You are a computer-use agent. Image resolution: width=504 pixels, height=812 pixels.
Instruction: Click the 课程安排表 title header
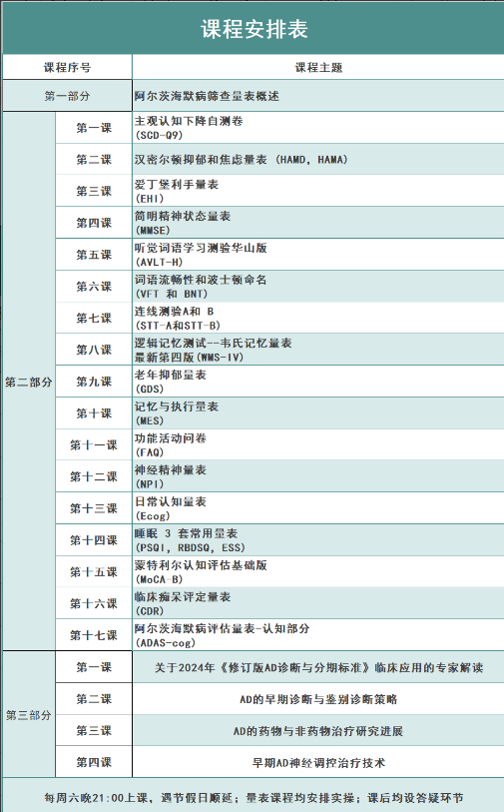pos(253,29)
